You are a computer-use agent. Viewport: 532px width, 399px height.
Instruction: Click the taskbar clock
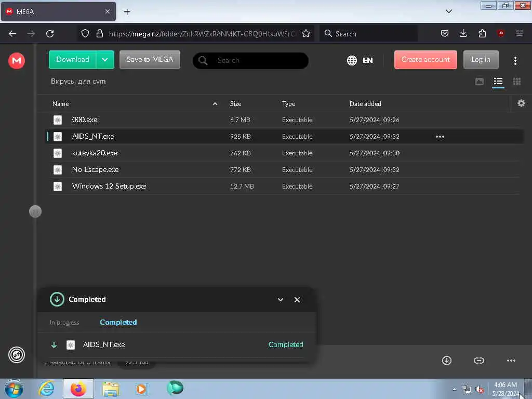[x=506, y=389]
